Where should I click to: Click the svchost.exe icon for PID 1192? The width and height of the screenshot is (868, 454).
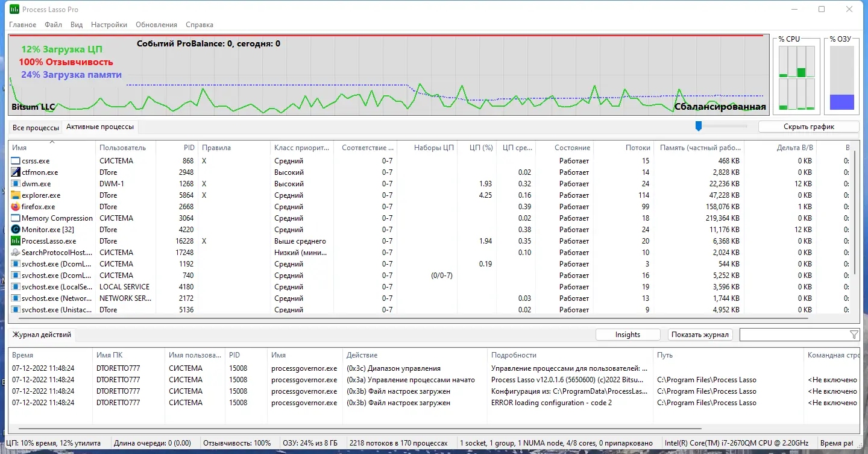click(16, 264)
